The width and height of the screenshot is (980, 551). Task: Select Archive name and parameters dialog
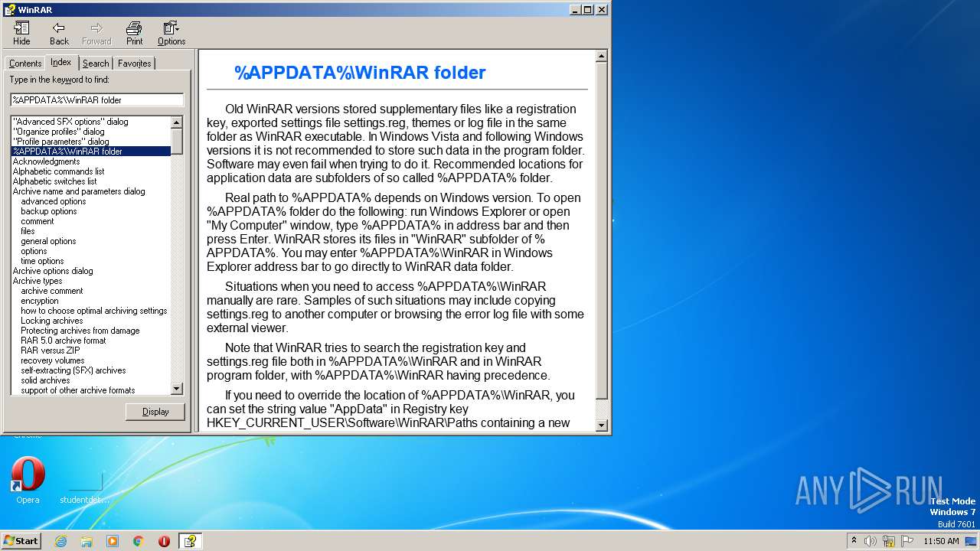(79, 191)
